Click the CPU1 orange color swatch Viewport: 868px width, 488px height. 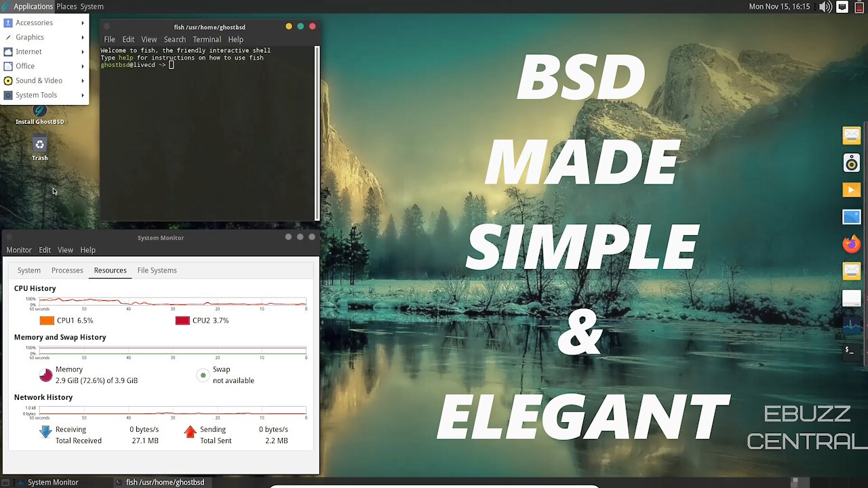[47, 321]
